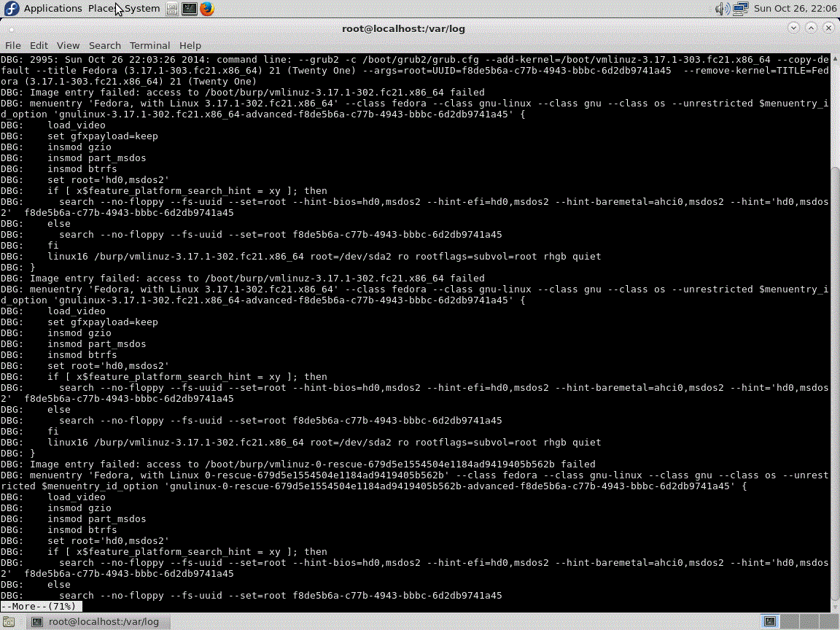Open the Places menu

click(102, 9)
